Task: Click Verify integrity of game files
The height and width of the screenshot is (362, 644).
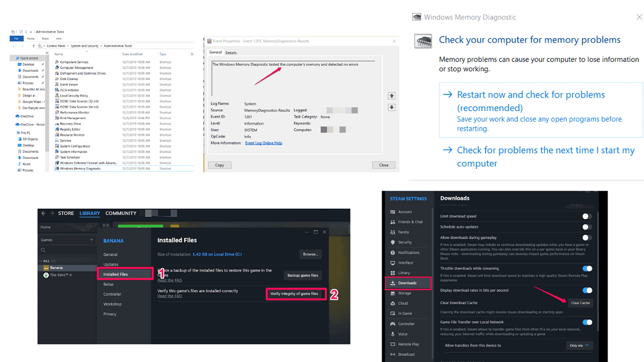Action: (x=296, y=294)
